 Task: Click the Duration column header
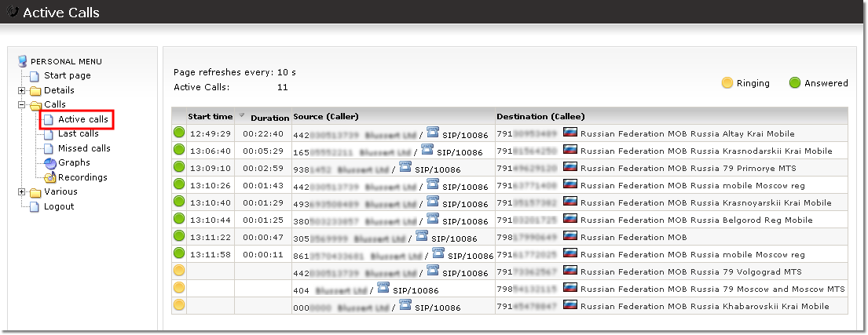tap(269, 118)
